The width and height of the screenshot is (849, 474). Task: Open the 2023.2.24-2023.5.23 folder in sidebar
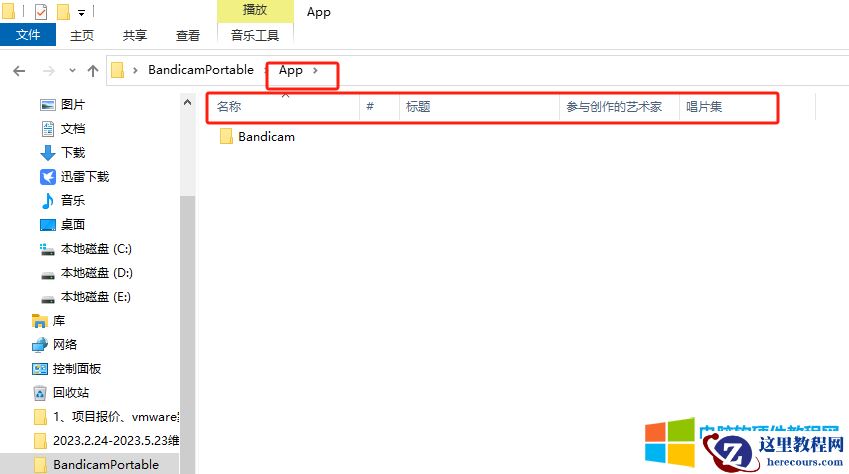116,440
